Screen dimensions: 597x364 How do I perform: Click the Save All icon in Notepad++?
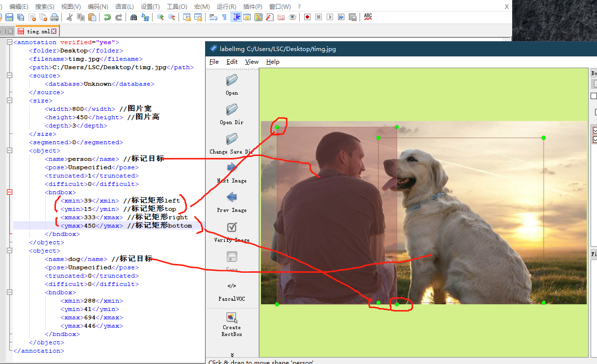[x=21, y=17]
